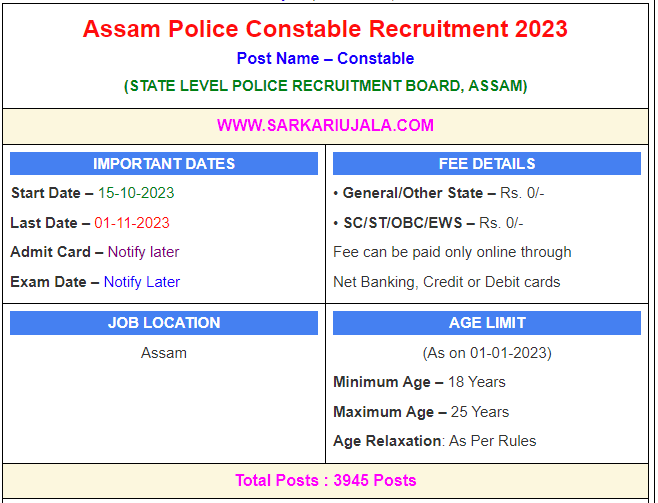Click the start date 15-10-2023

(136, 193)
